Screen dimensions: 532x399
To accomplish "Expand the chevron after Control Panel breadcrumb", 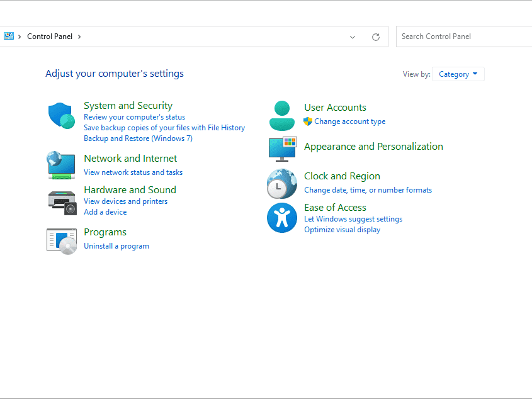I will (x=79, y=37).
